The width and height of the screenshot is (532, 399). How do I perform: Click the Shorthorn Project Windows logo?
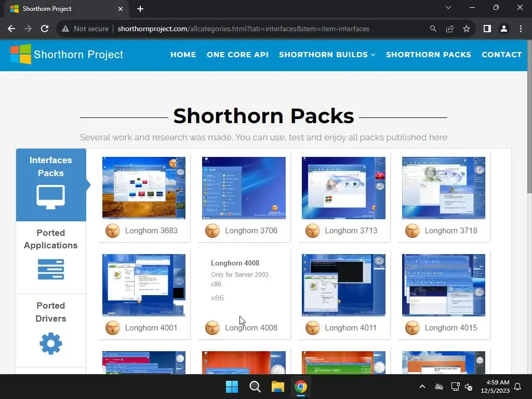[21, 54]
